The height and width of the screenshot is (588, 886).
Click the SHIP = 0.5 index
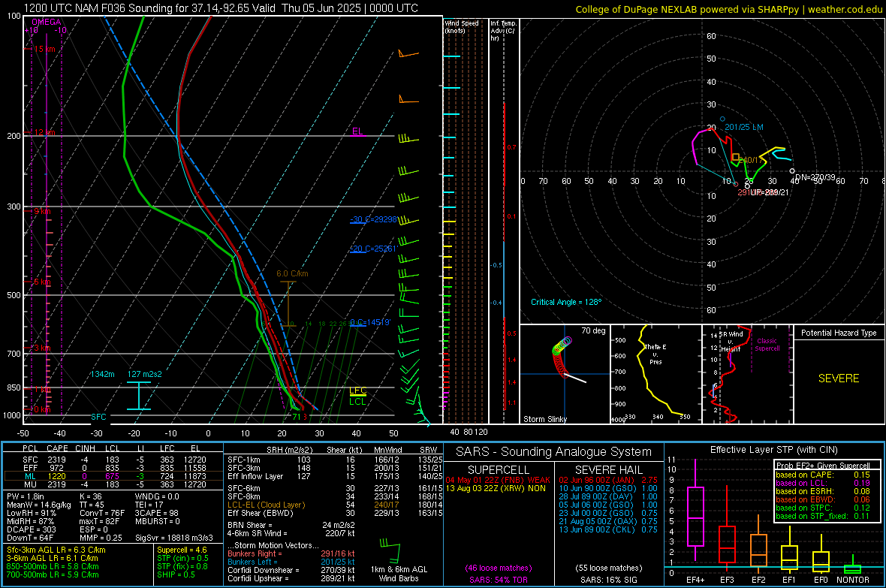[176, 574]
